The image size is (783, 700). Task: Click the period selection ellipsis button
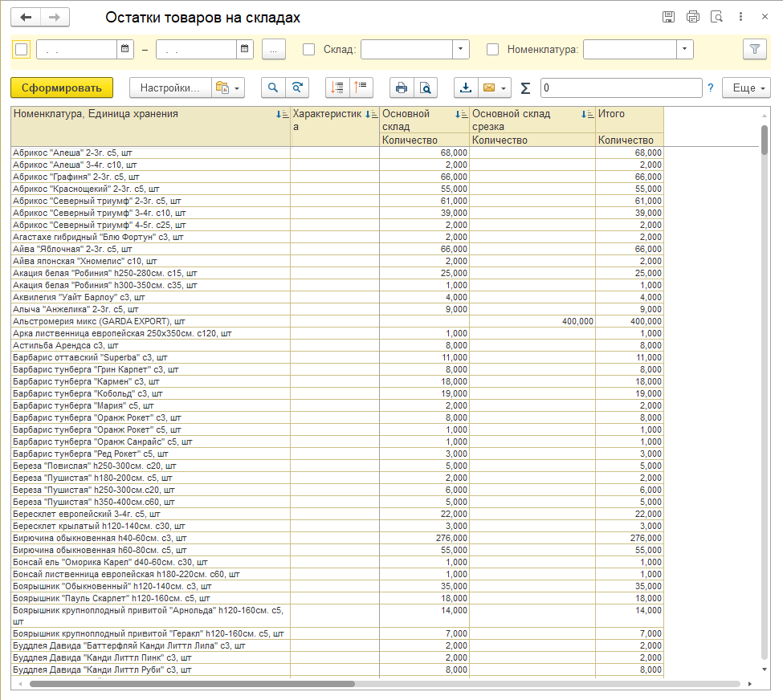coord(274,50)
